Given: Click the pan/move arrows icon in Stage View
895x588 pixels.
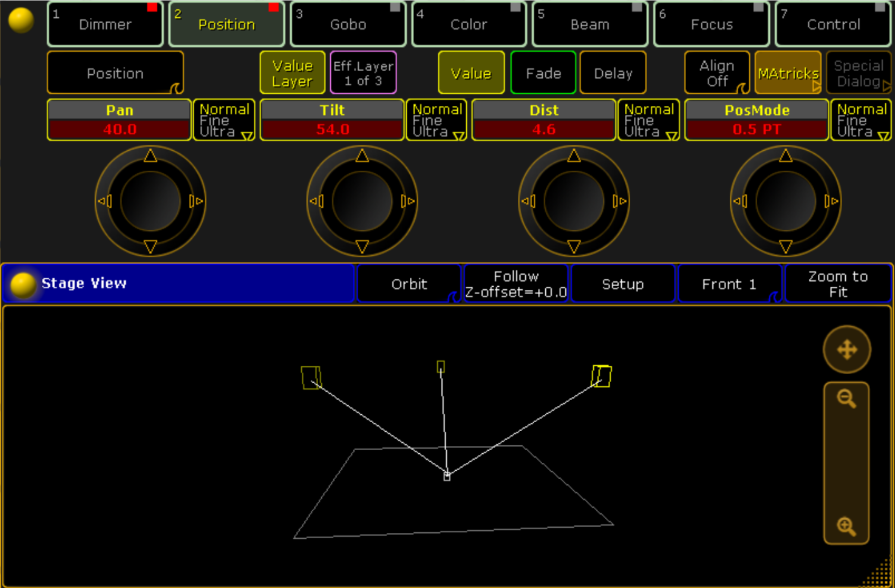Looking at the screenshot, I should click(x=847, y=349).
